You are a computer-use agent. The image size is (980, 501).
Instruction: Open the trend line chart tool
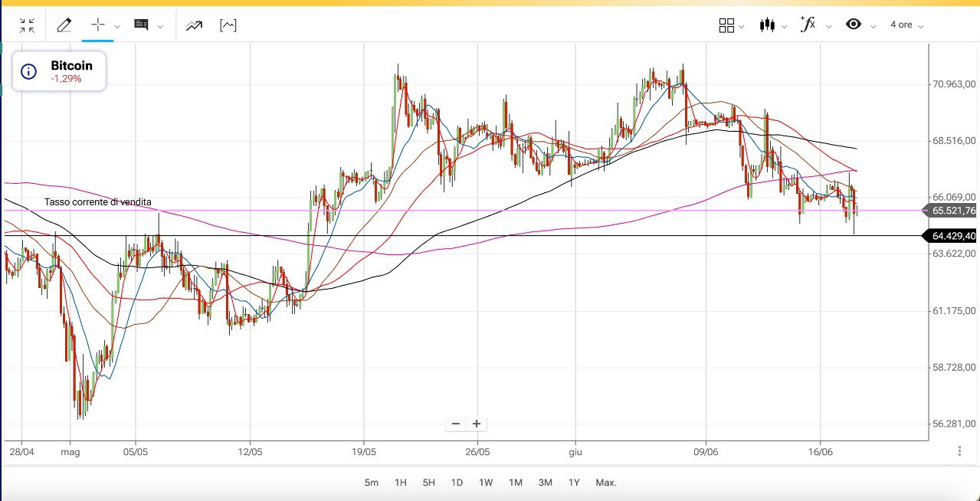(x=194, y=25)
